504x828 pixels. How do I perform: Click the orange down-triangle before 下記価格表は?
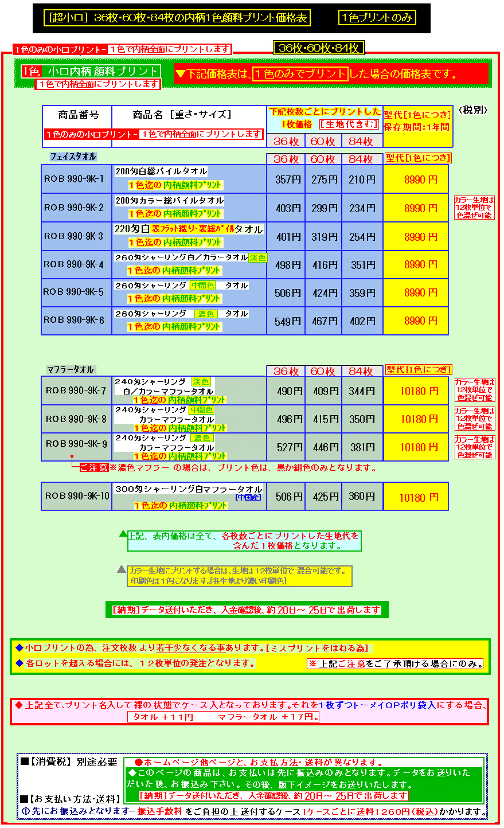coord(181,73)
